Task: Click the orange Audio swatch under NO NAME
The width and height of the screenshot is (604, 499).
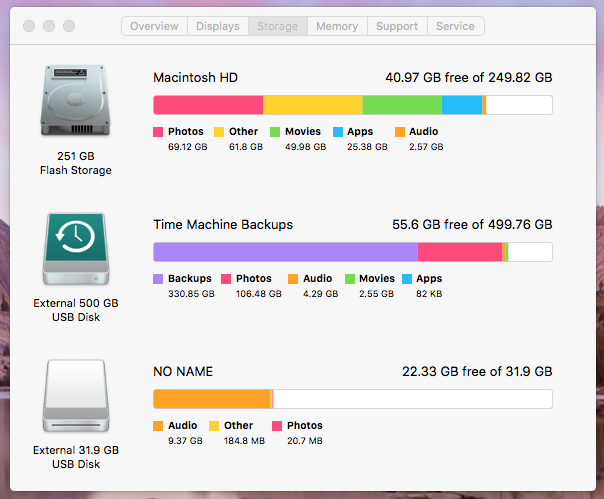Action: pos(158,426)
